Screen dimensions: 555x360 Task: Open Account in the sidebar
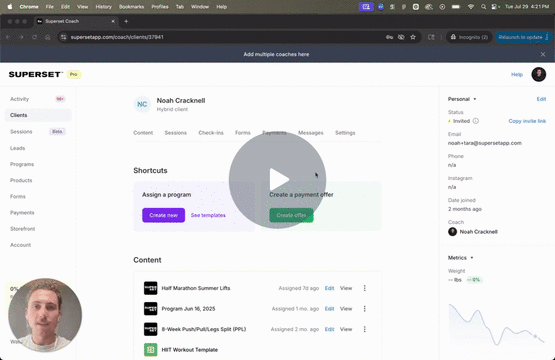38,245
